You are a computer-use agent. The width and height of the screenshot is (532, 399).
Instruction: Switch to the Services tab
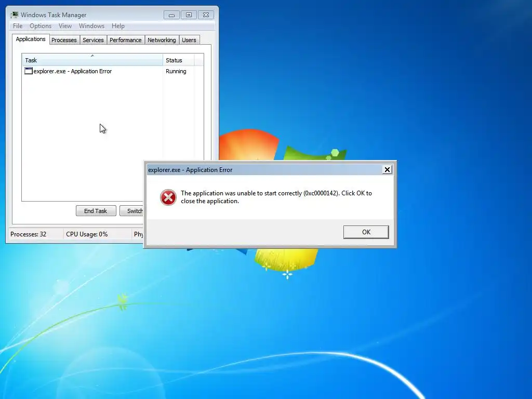[93, 40]
